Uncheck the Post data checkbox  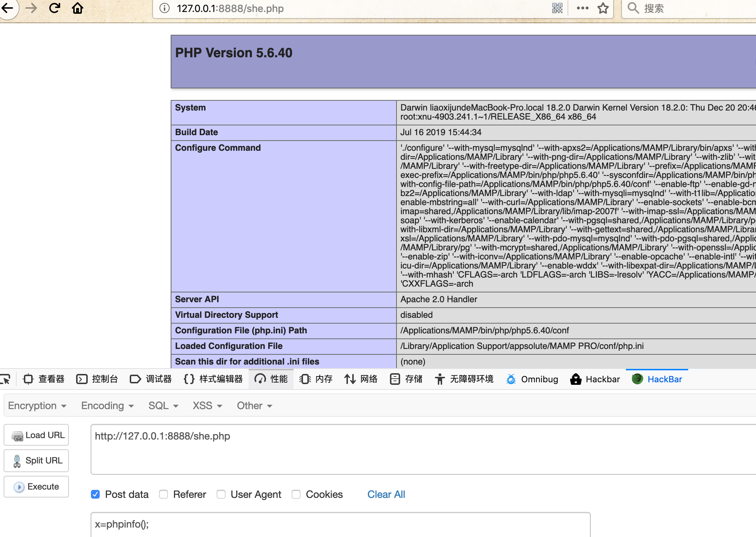pyautogui.click(x=95, y=494)
